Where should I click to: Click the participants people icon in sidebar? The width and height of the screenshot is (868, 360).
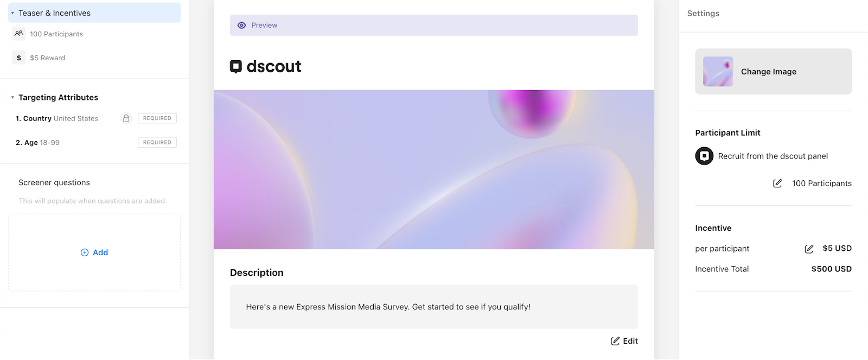click(19, 34)
